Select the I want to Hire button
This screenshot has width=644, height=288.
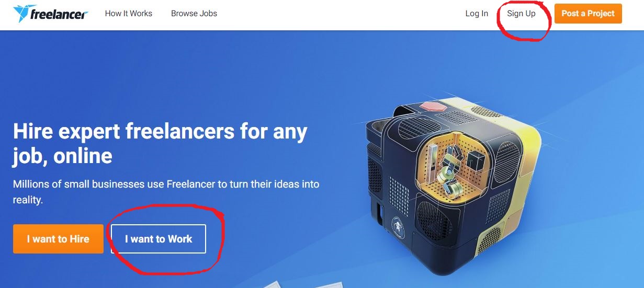point(58,239)
